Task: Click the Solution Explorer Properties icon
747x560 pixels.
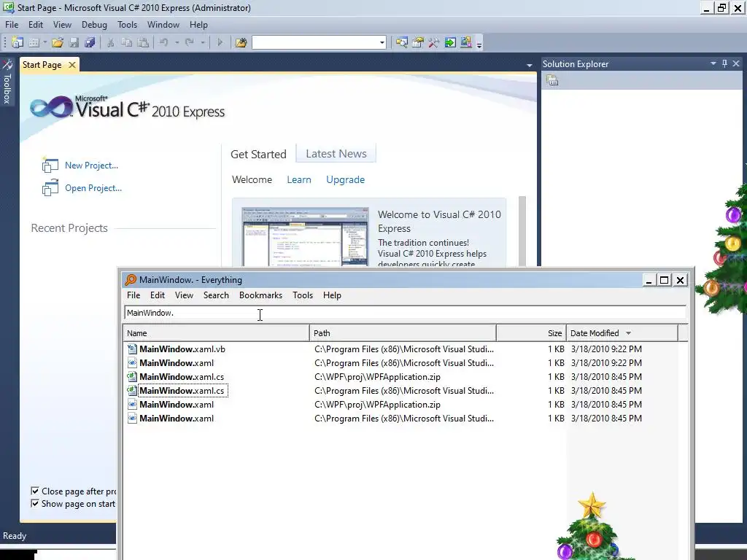Action: tap(552, 80)
